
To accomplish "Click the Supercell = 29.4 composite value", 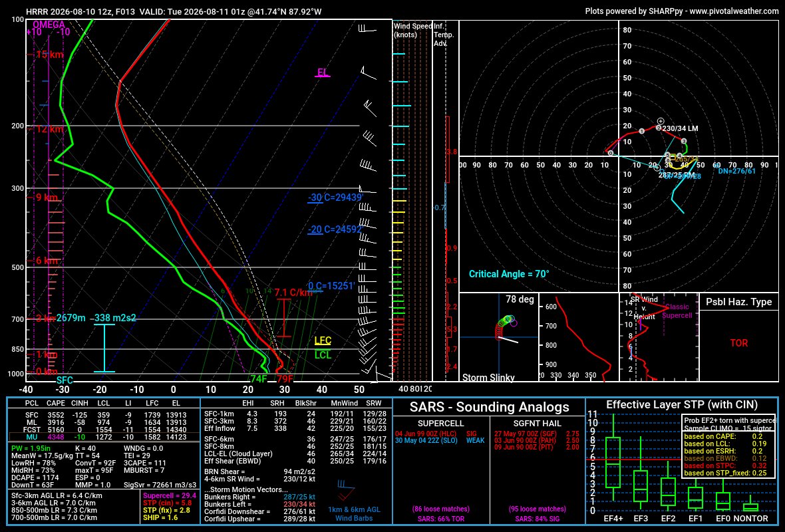I will [170, 495].
